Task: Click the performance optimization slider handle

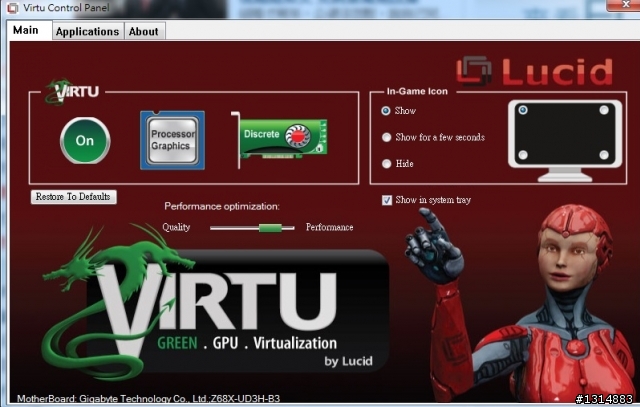Action: [270, 228]
